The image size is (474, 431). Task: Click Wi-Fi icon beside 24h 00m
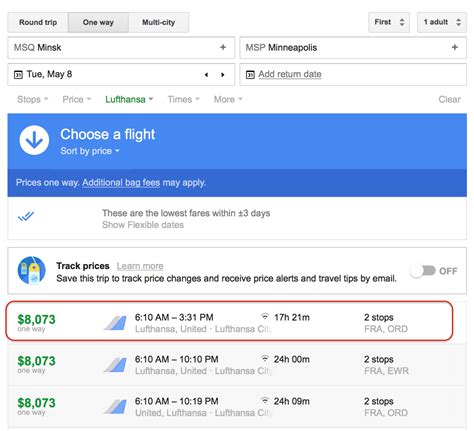(x=265, y=358)
